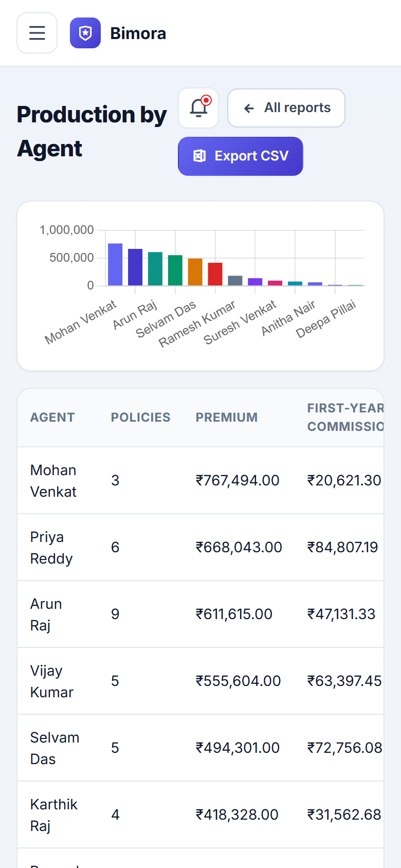Screen dimensions: 401x868
Task: Click policies count 6 for Priya Reddy
Action: tap(115, 547)
